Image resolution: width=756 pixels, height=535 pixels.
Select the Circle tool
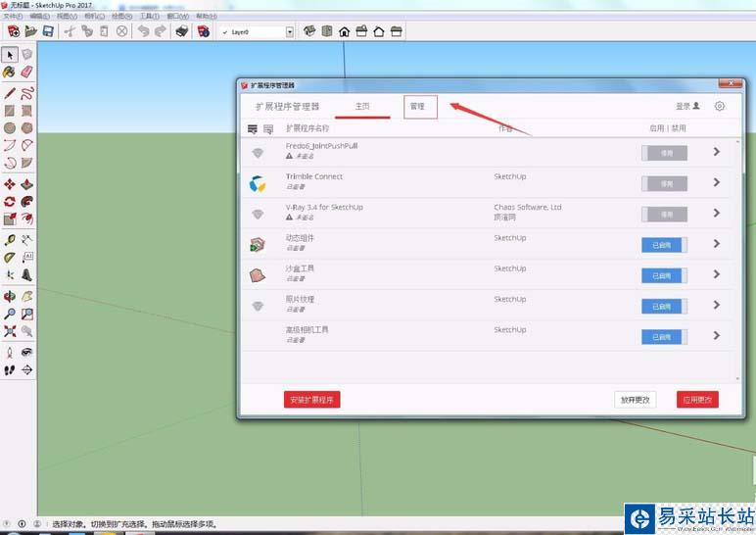[x=9, y=127]
